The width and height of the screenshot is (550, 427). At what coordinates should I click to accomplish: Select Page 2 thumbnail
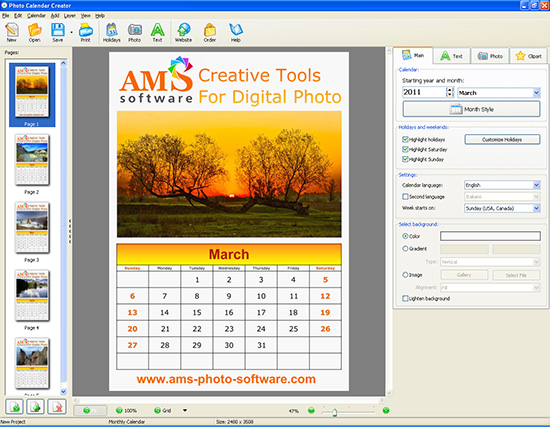click(32, 160)
